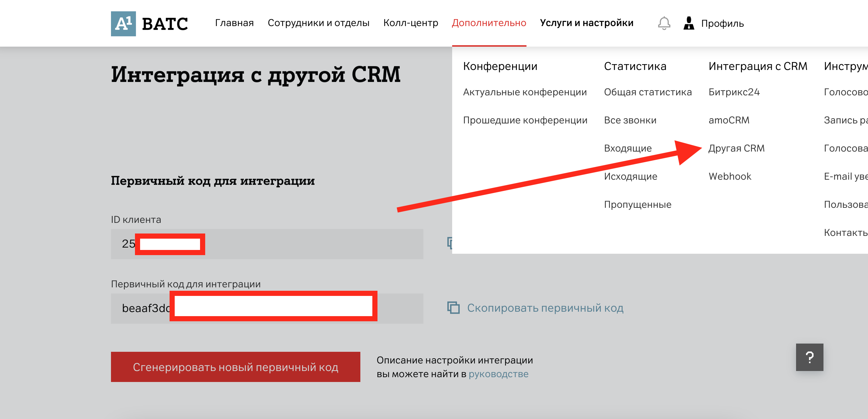Open Актуальные конференции item
This screenshot has width=868, height=419.
tap(524, 92)
